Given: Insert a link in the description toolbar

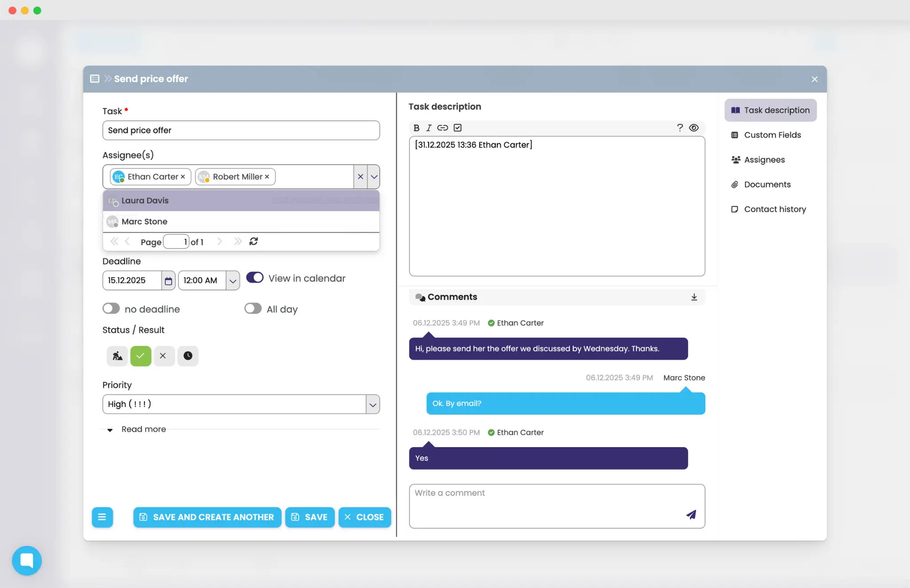Looking at the screenshot, I should (442, 128).
